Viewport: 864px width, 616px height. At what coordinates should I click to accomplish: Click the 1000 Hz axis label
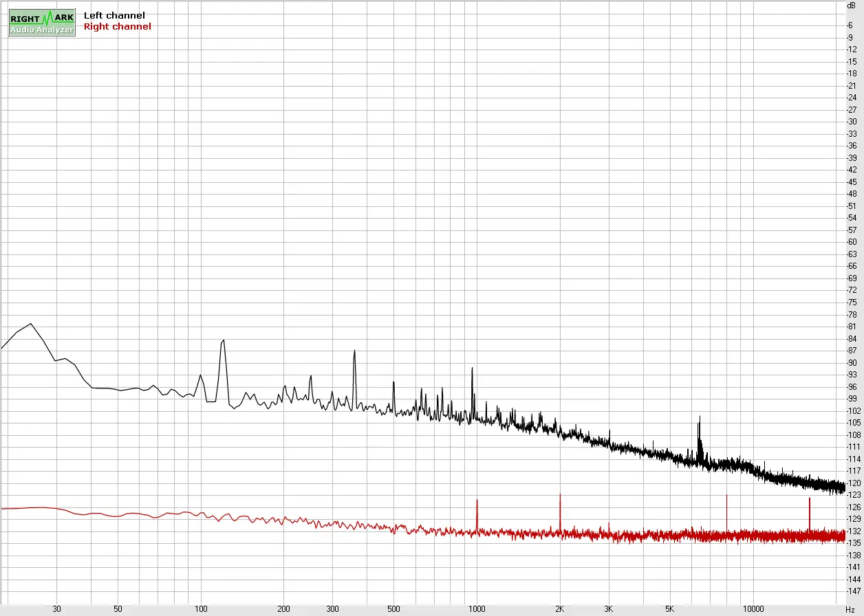point(477,609)
